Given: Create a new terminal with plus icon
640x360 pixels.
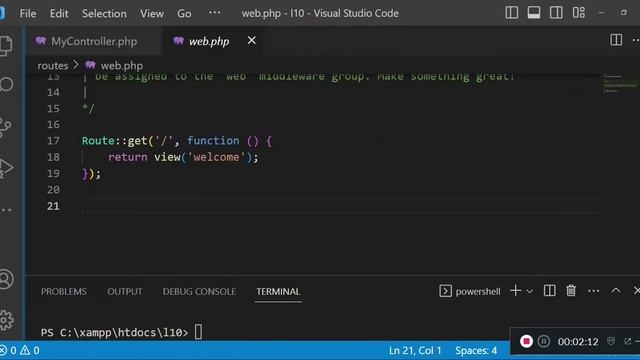Looking at the screenshot, I should click(x=516, y=291).
